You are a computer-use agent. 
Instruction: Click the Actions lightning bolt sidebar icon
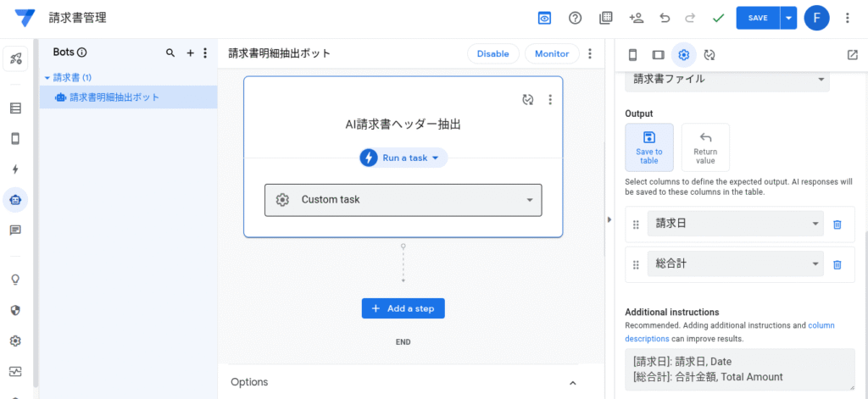click(15, 169)
